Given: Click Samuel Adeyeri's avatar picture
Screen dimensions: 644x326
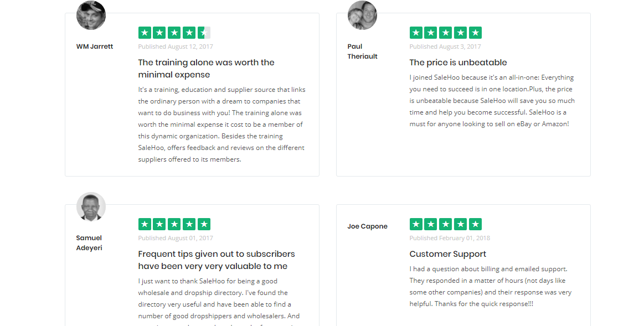Looking at the screenshot, I should 91,206.
